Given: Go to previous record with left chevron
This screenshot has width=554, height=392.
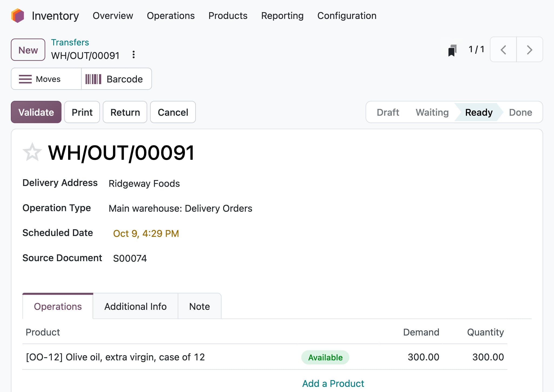Looking at the screenshot, I should click(x=503, y=50).
